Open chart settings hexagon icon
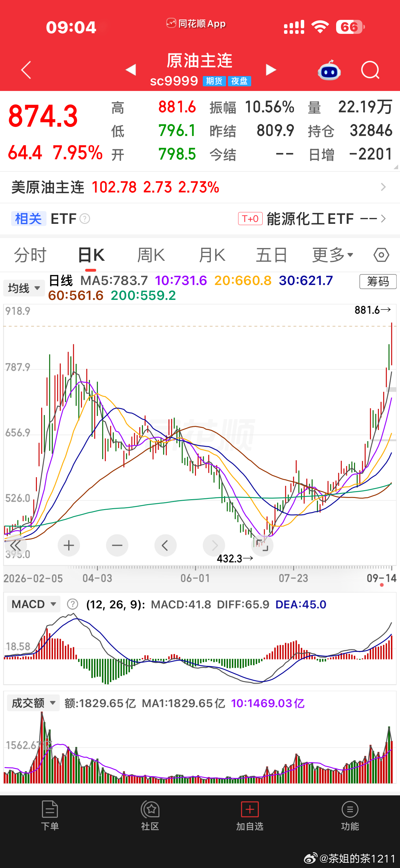400x868 pixels. point(381,255)
